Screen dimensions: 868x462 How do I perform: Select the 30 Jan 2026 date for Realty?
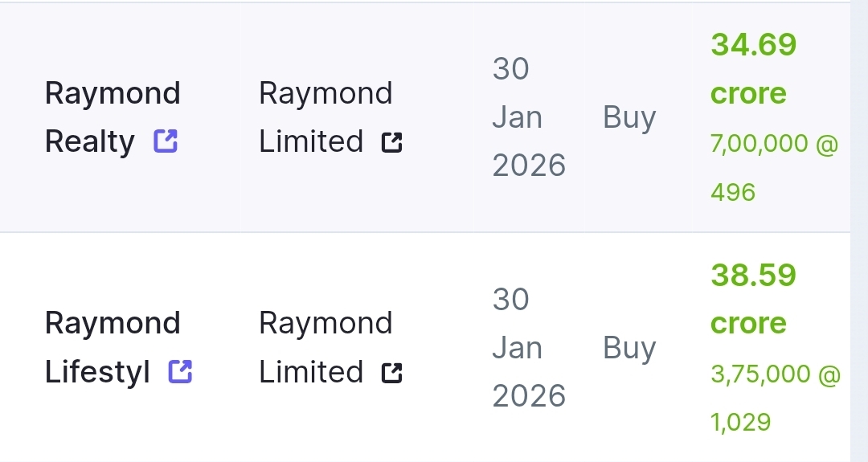(528, 117)
